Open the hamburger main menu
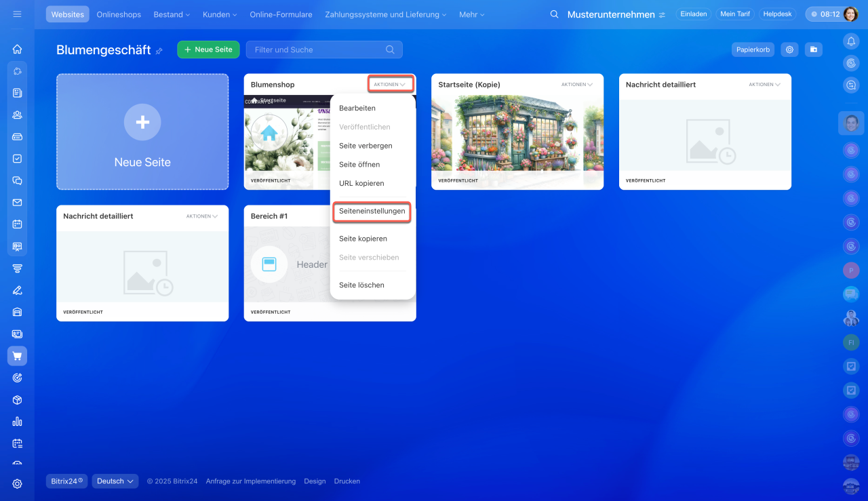 tap(17, 14)
